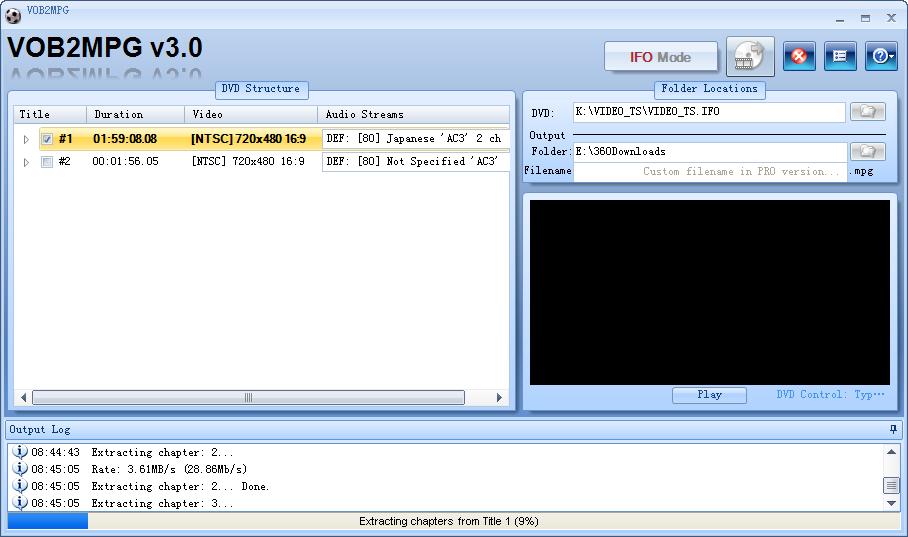Minimize the VOB2MPG window
This screenshot has height=537, width=908.
coord(840,19)
